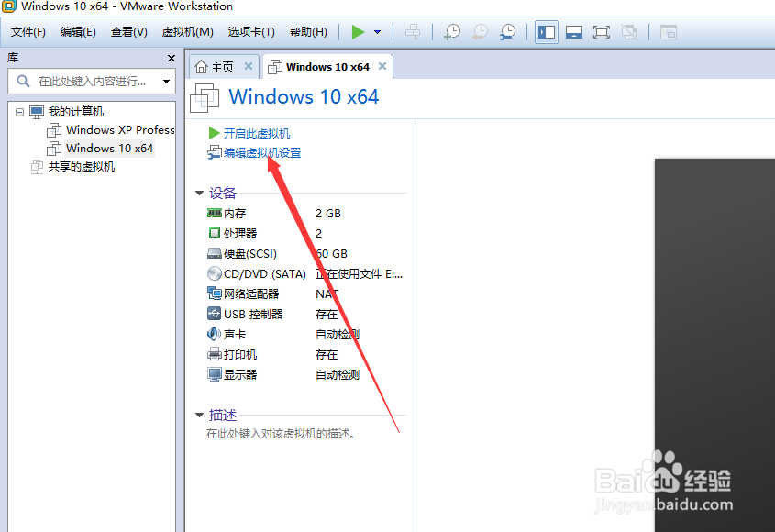Open the library search dropdown arrow
This screenshot has height=532, width=775.
click(167, 81)
